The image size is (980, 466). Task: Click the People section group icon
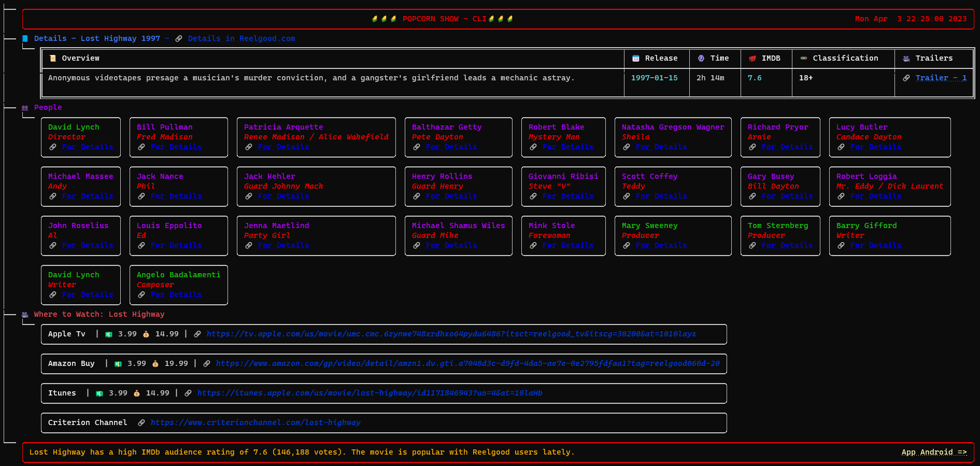(25, 108)
